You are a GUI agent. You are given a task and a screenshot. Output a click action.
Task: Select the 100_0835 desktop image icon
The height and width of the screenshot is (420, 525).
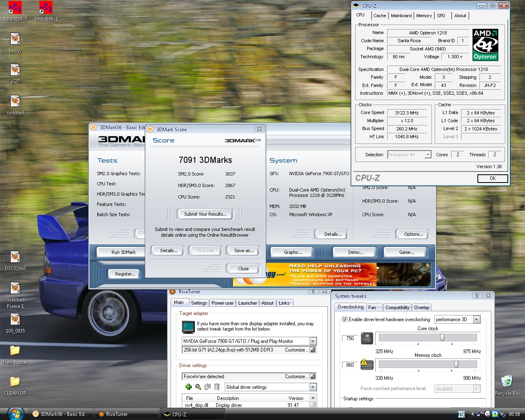coord(15,323)
